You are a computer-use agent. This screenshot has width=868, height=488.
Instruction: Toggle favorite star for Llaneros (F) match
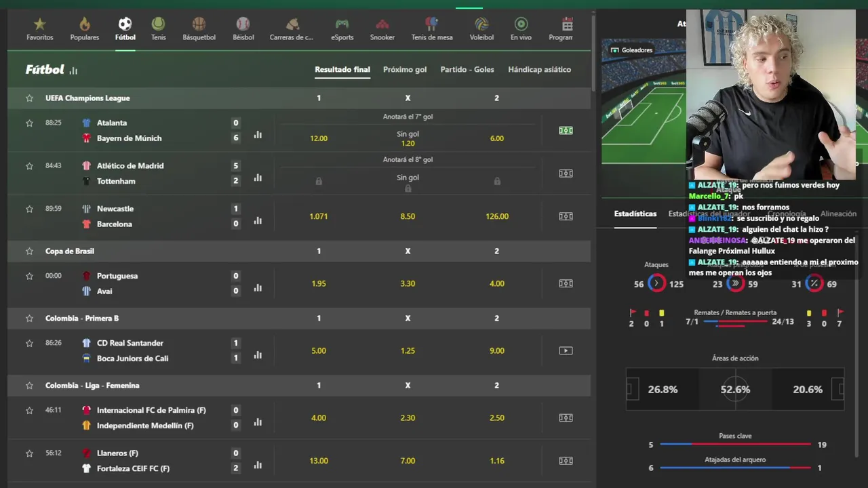pyautogui.click(x=29, y=453)
